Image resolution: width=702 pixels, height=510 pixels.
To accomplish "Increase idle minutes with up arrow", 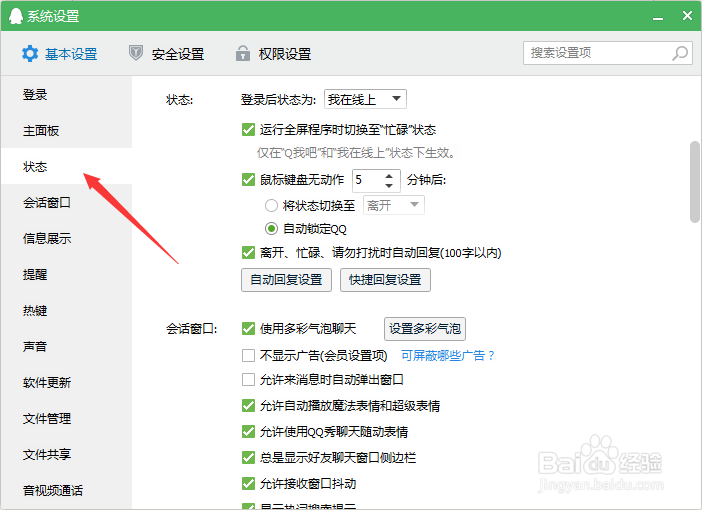I will pos(389,176).
